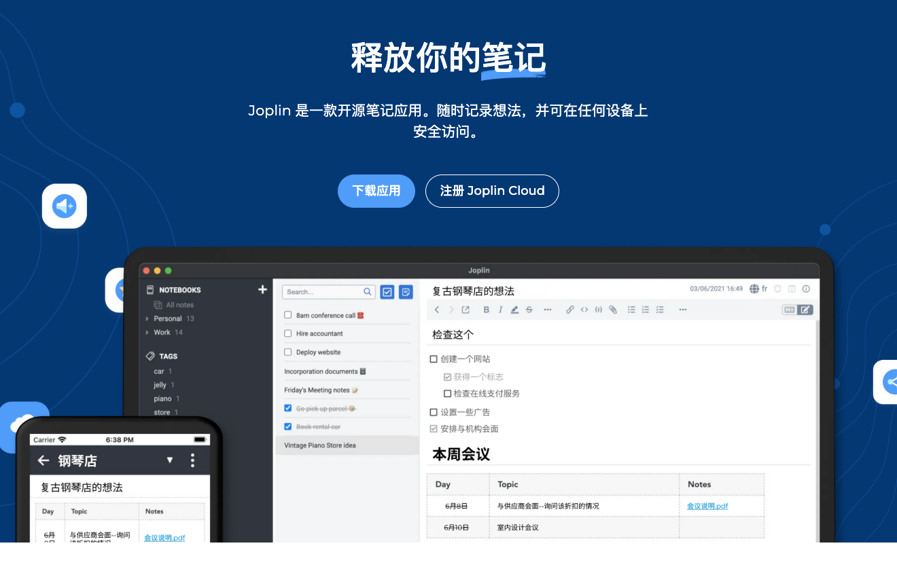The height and width of the screenshot is (588, 897).
Task: Click the globe spellcheck language icon
Action: pos(754,289)
